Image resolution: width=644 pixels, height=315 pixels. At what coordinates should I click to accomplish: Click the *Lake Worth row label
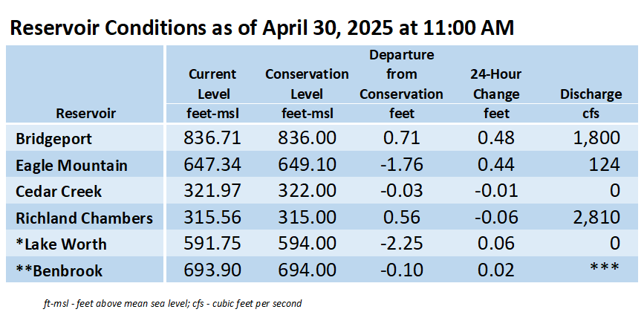tap(61, 244)
